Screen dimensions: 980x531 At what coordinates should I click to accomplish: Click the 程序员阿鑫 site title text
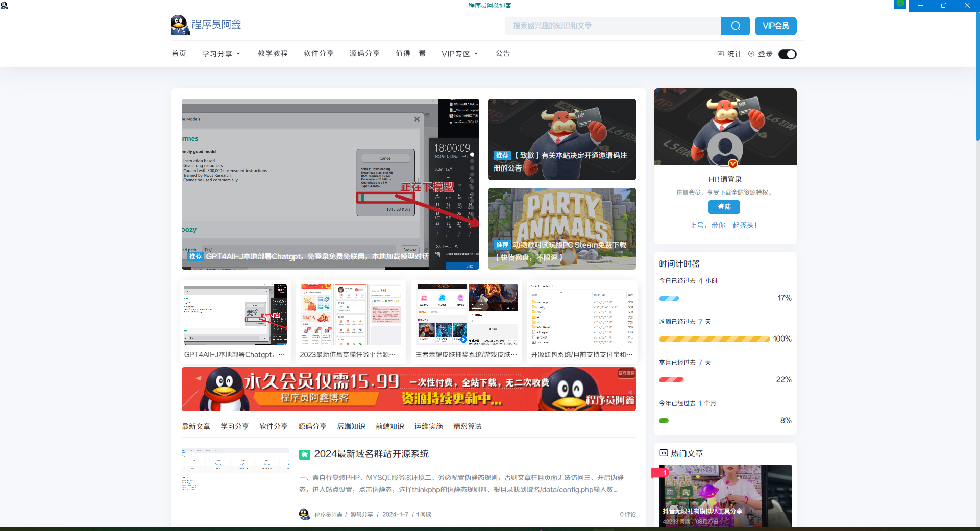[x=216, y=25]
